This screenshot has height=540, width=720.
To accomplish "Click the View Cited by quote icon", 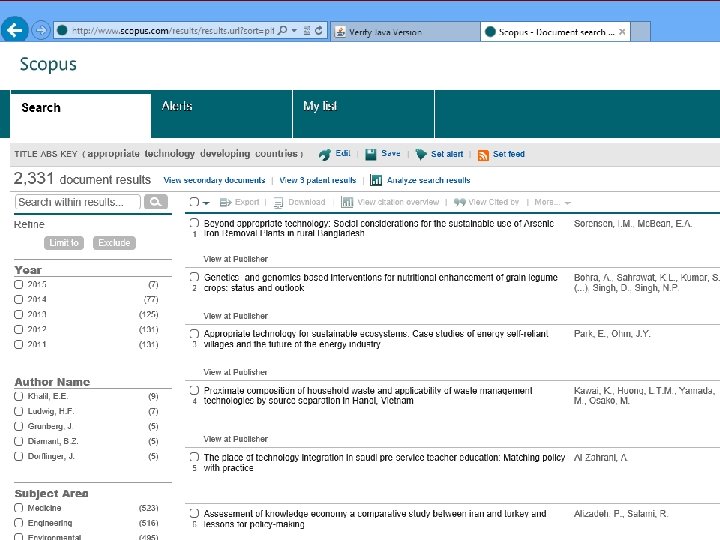I will tap(460, 202).
